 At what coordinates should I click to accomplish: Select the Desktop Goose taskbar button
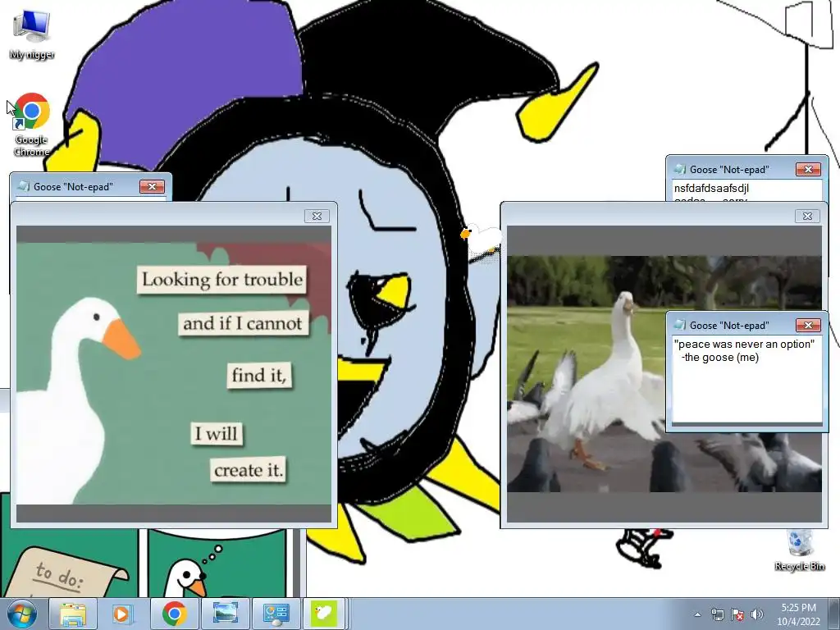[325, 614]
